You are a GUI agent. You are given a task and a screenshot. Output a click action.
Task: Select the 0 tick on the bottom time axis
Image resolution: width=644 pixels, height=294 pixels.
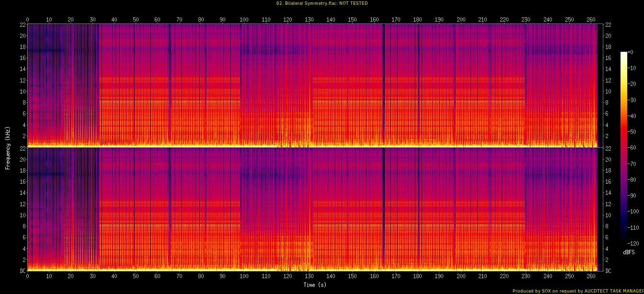[27, 276]
